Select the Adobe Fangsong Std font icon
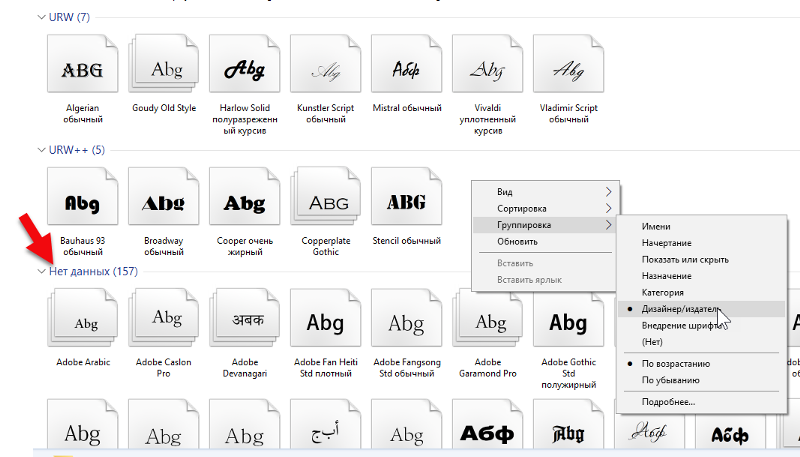800x457 pixels. pyautogui.click(x=407, y=318)
